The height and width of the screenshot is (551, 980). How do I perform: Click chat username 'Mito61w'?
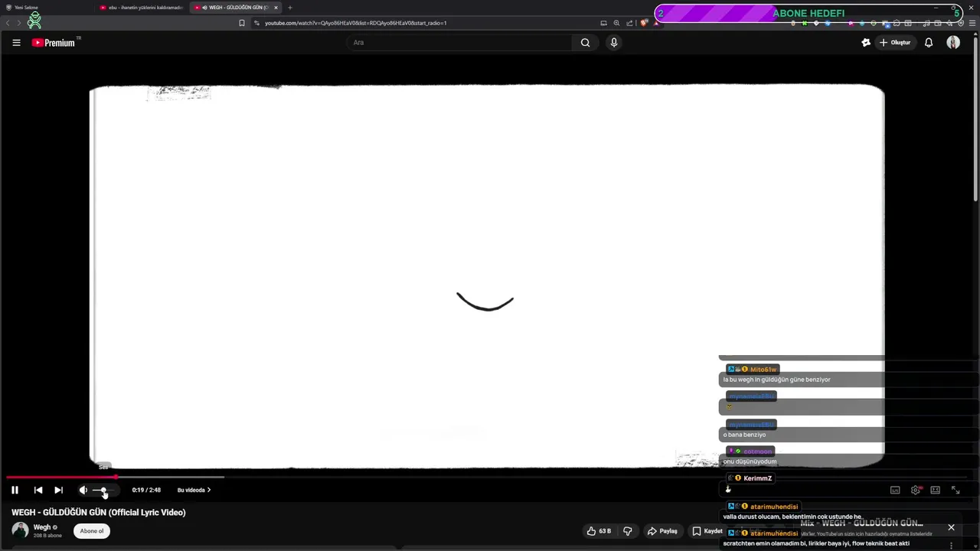(763, 370)
